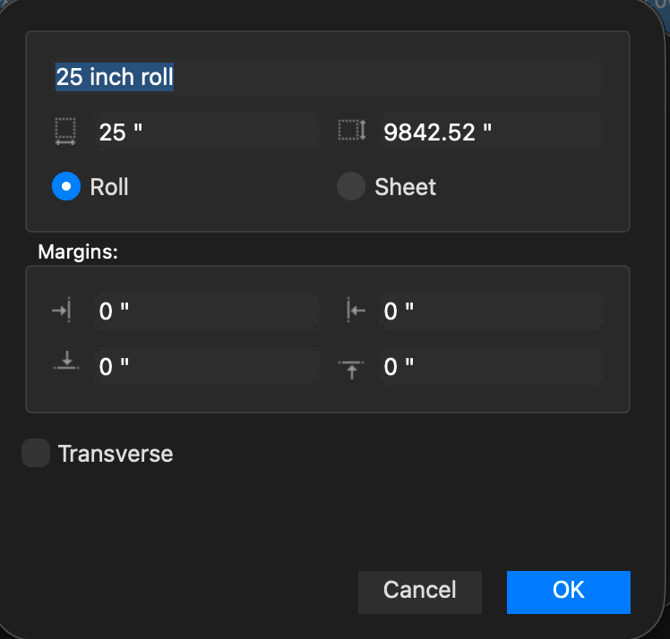Viewport: 670px width, 639px height.
Task: Click the downward arrow margin icon
Action: point(66,364)
